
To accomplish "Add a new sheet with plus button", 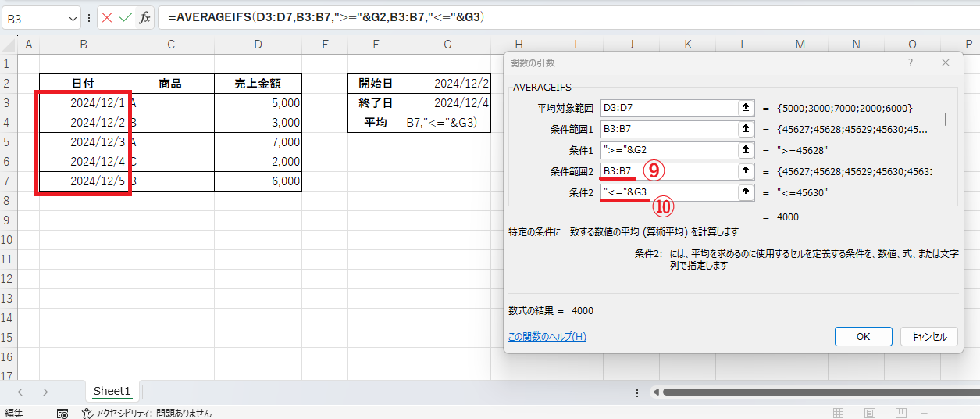I will [x=180, y=392].
